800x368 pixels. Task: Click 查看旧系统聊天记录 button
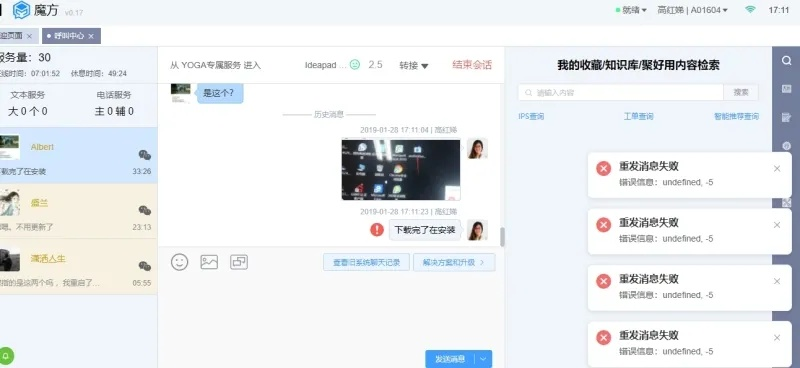tap(366, 262)
